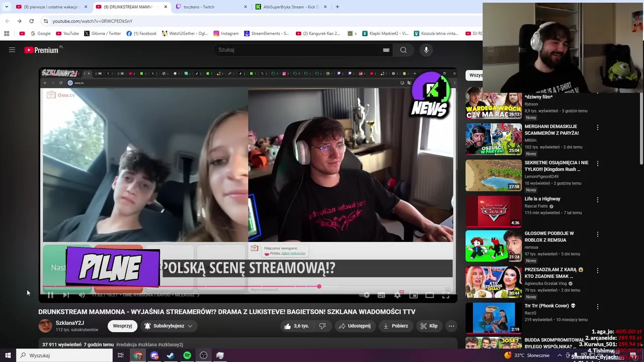Switch to 'pierwsze i ostatnie wakacje' tab
Image resolution: width=644 pixels, height=362 pixels.
[x=51, y=7]
